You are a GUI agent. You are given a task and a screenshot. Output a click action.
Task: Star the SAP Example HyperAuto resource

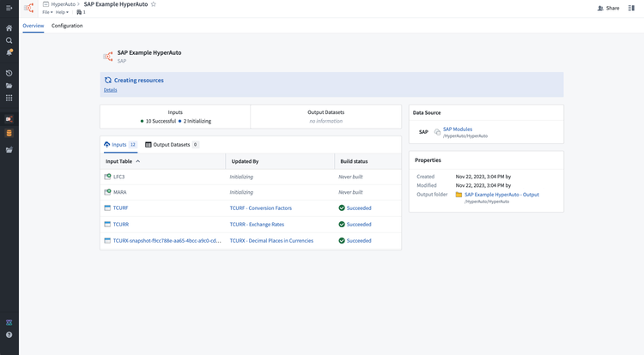coord(153,4)
